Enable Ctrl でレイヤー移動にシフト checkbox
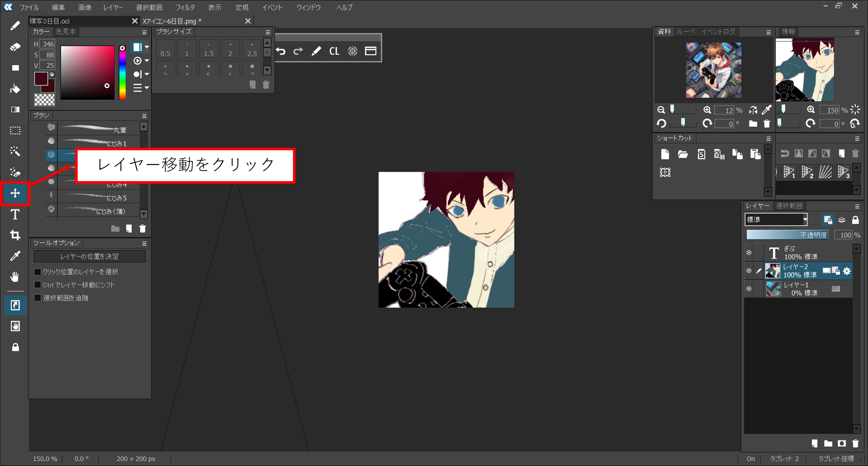868x466 pixels. (x=38, y=285)
